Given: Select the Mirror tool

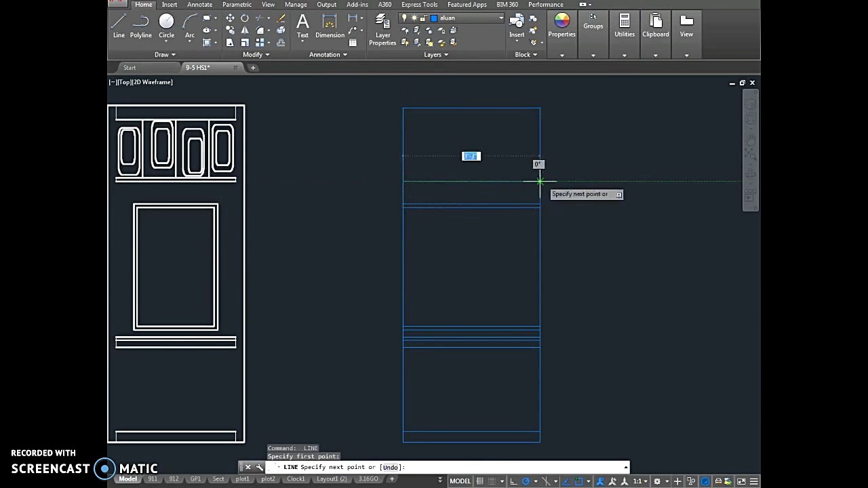Looking at the screenshot, I should coord(245,30).
